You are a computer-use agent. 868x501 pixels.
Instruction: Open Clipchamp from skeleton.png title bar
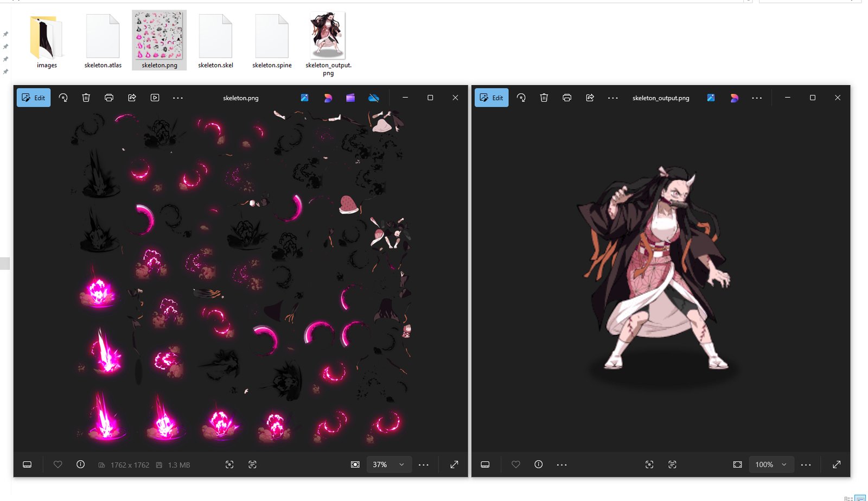(x=350, y=98)
